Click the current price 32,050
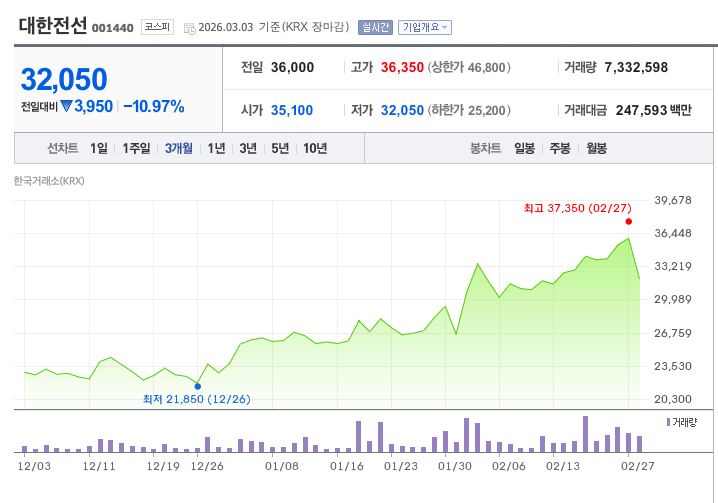The height and width of the screenshot is (503, 718). pyautogui.click(x=64, y=79)
